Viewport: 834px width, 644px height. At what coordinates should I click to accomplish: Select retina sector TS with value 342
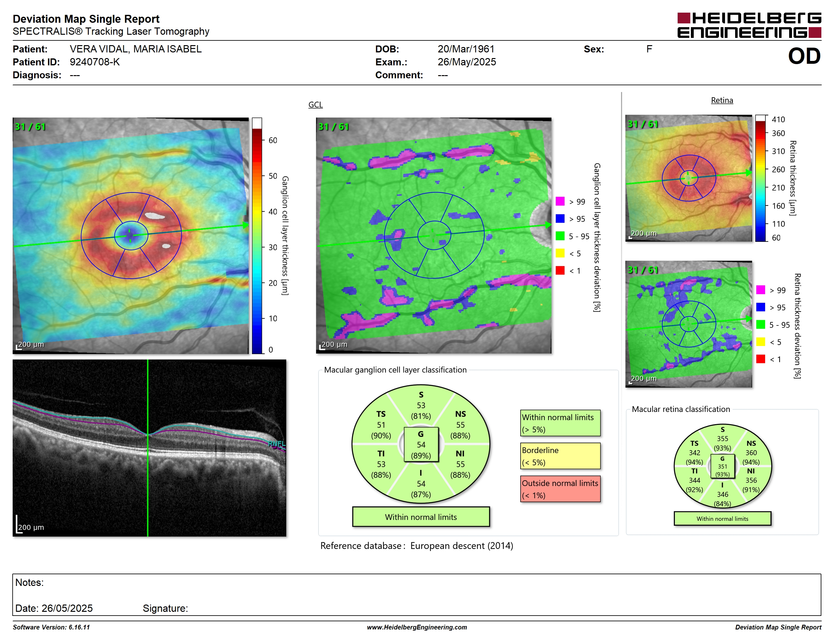point(694,452)
